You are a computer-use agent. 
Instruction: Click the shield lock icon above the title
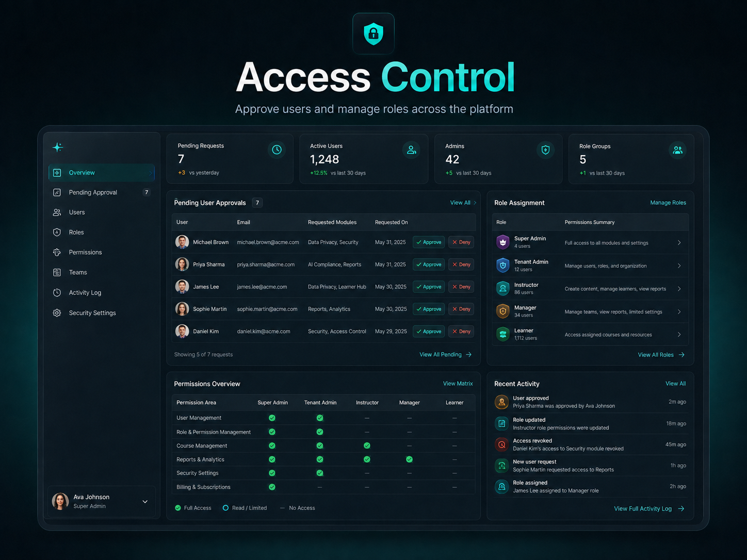[373, 34]
